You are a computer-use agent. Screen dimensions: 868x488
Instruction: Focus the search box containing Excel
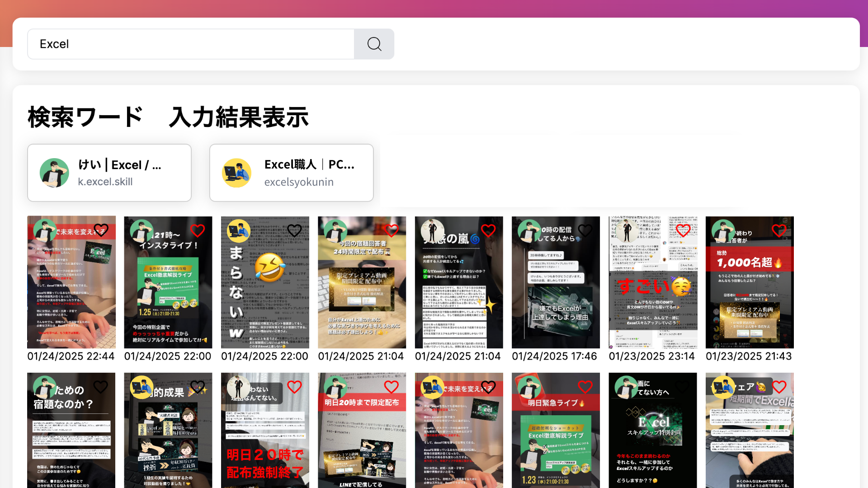[191, 44]
